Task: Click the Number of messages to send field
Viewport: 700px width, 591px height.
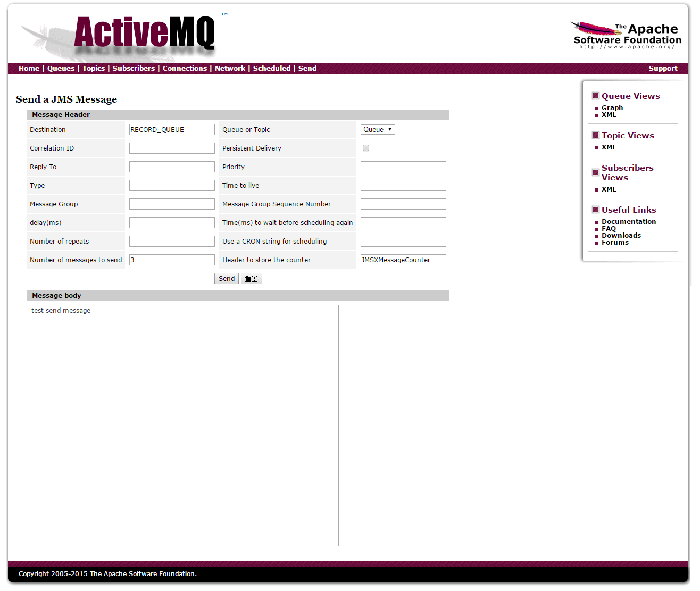Action: [172, 260]
